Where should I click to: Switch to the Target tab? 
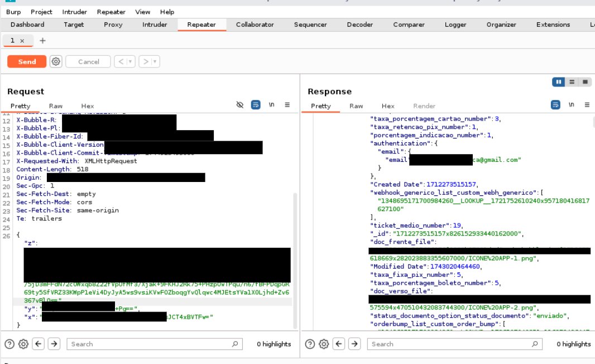[x=74, y=25]
